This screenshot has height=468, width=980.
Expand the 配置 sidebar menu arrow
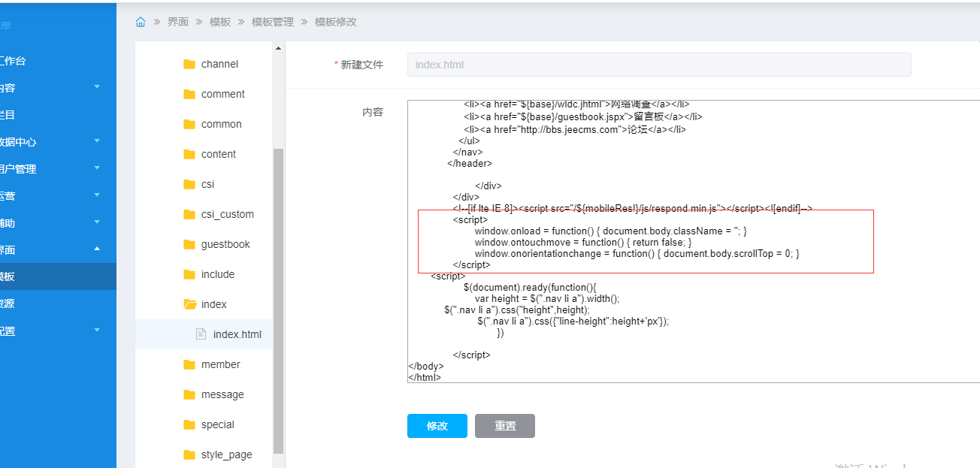coord(97,331)
